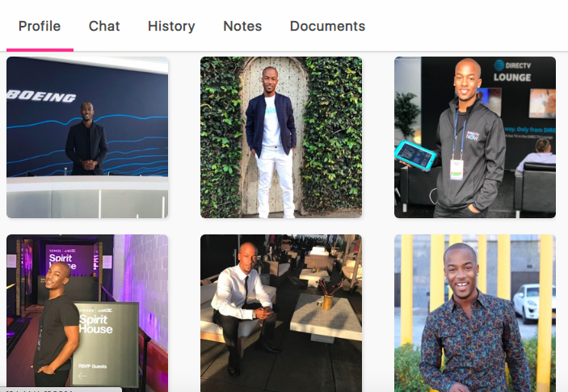View photo of man seated on rooftop lounge

click(x=281, y=313)
